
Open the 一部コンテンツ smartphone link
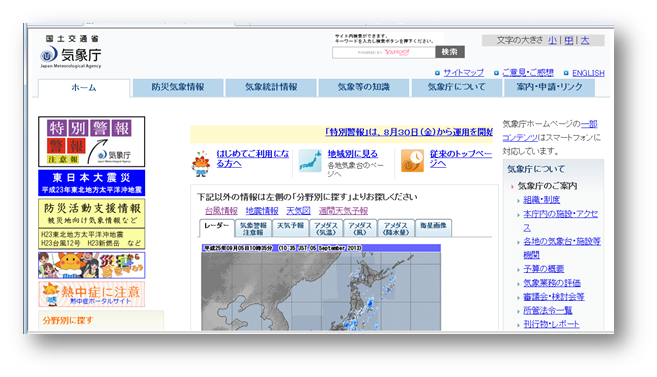pyautogui.click(x=550, y=131)
